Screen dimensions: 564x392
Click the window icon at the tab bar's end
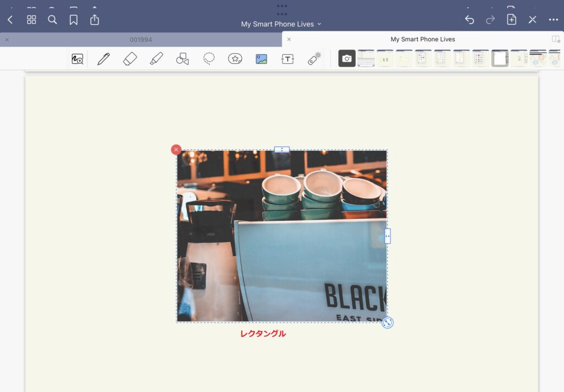tap(556, 39)
